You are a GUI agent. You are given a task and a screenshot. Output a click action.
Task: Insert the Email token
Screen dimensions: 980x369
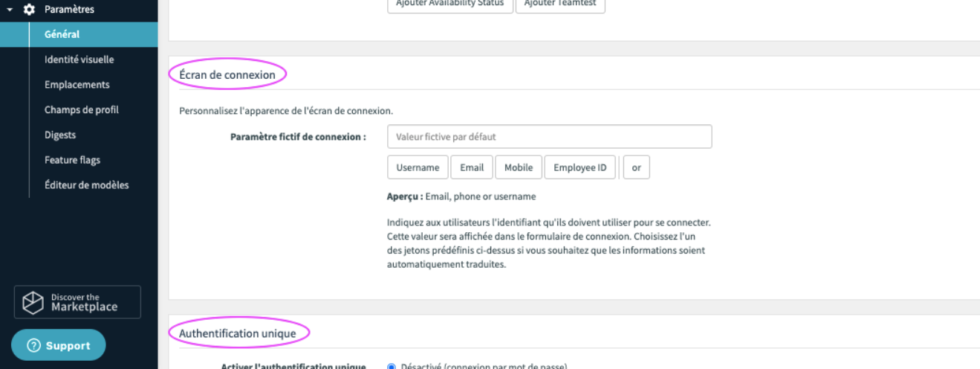coord(472,167)
